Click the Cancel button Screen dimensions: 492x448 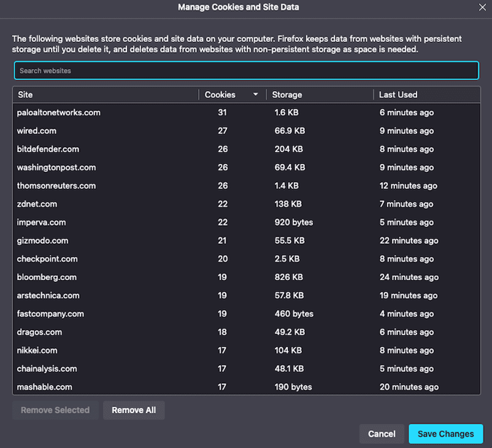pyautogui.click(x=382, y=433)
